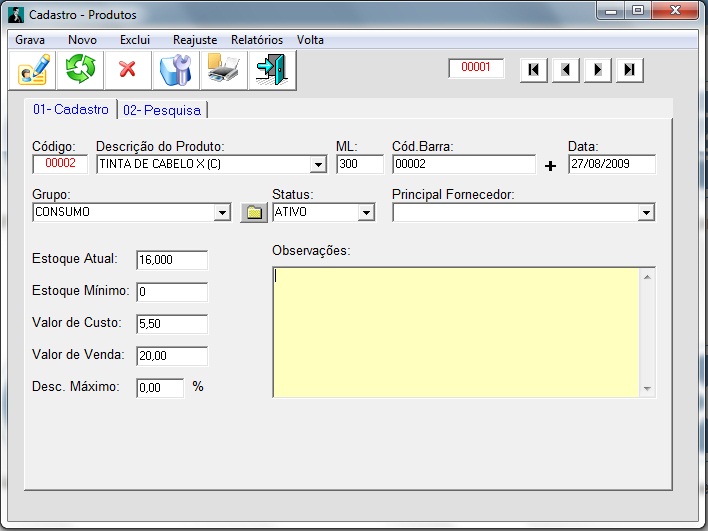This screenshot has width=708, height=531.
Task: Click the green refresh Novo icon
Action: pos(79,69)
